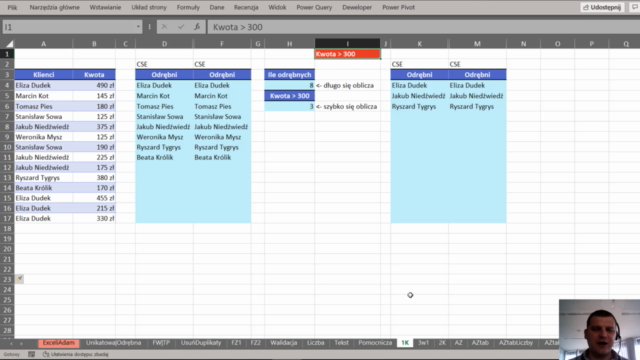The image size is (640, 360).
Task: Open Narzędzia główne ribbon tab
Action: coord(54,7)
